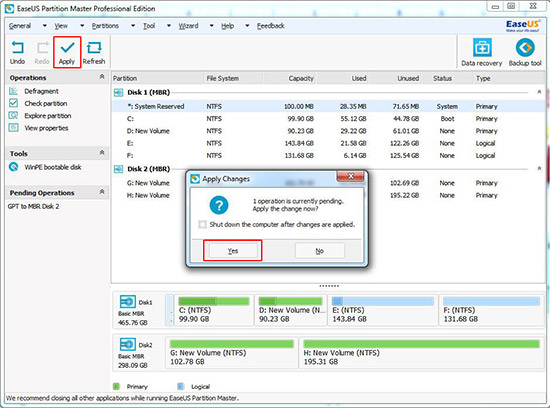The image size is (550, 408).
Task: Open the General menu
Action: [x=20, y=26]
